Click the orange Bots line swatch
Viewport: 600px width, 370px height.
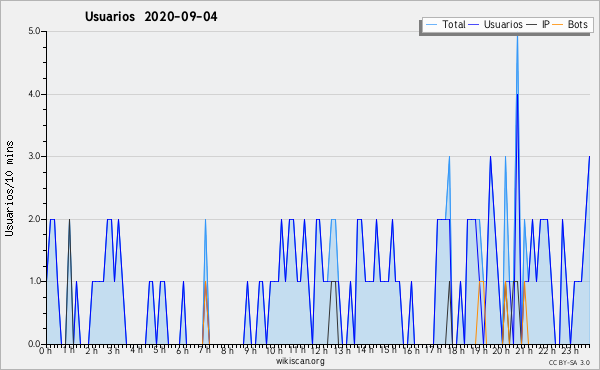click(x=558, y=25)
